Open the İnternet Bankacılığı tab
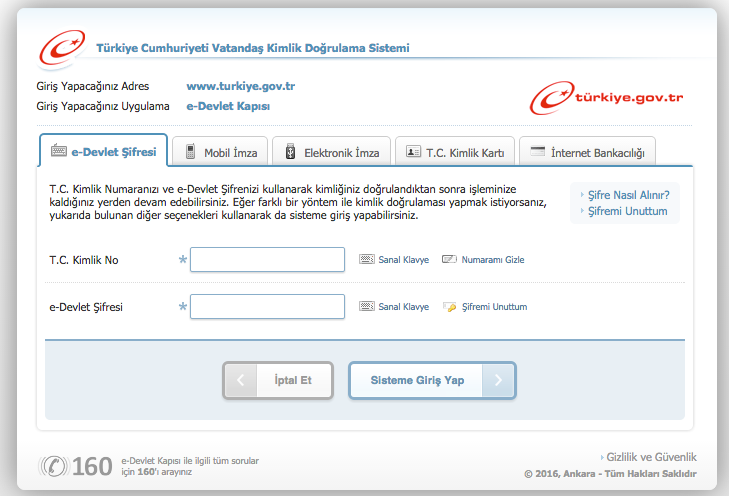Image resolution: width=729 pixels, height=496 pixels. [587, 153]
